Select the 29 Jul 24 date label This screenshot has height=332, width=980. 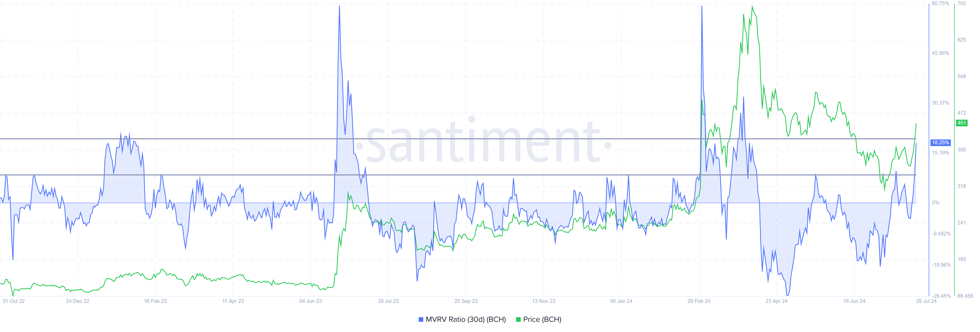(x=926, y=301)
